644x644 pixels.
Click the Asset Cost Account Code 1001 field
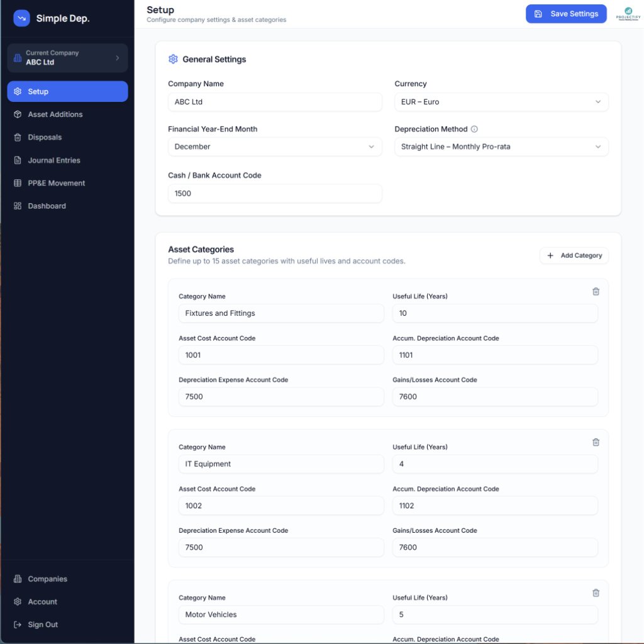[x=281, y=355]
